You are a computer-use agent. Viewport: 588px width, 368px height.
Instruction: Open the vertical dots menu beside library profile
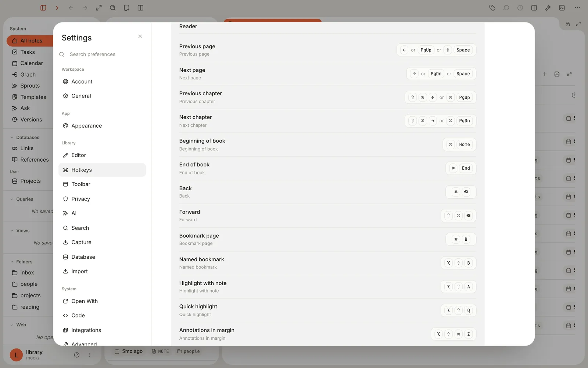pyautogui.click(x=90, y=355)
